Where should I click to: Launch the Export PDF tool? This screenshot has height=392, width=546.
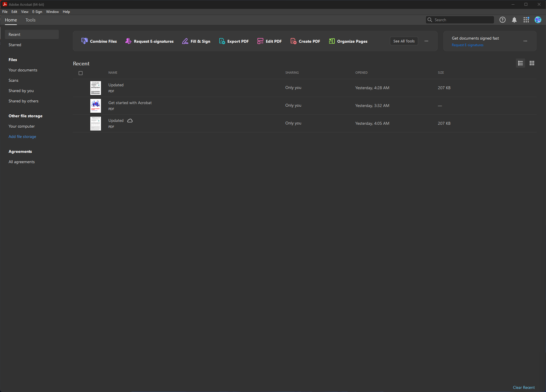point(234,41)
